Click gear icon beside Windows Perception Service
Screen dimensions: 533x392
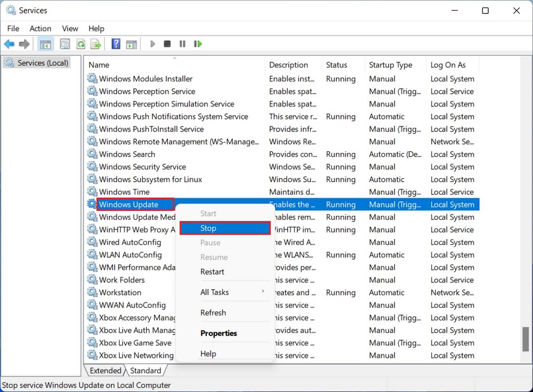pos(92,91)
